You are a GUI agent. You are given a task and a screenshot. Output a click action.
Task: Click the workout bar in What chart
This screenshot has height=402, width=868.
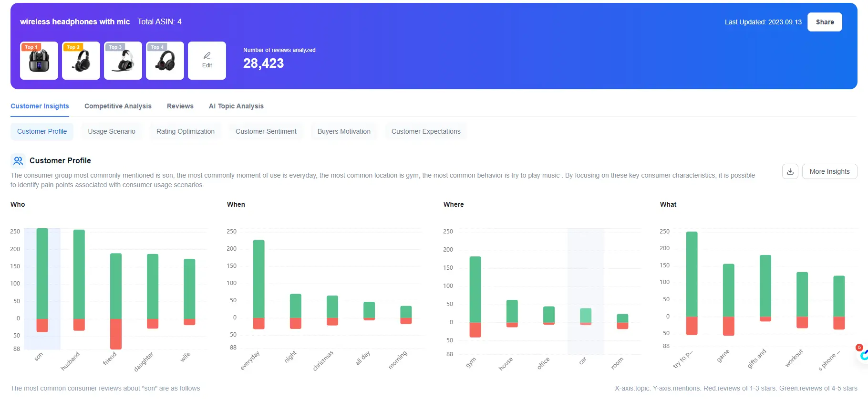coord(802,300)
